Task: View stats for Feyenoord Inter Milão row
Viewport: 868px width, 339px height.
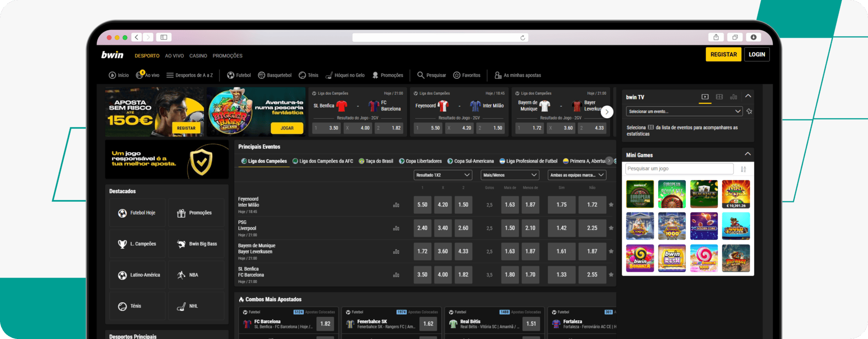Action: point(396,205)
